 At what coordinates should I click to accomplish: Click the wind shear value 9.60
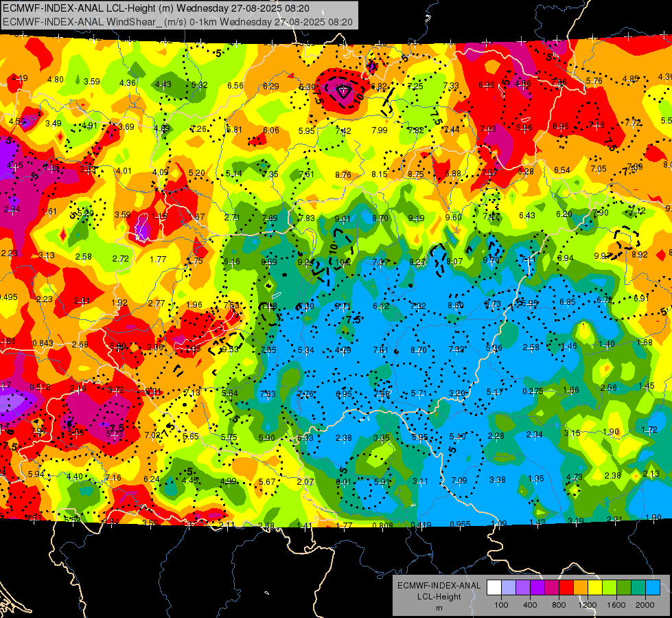click(454, 217)
